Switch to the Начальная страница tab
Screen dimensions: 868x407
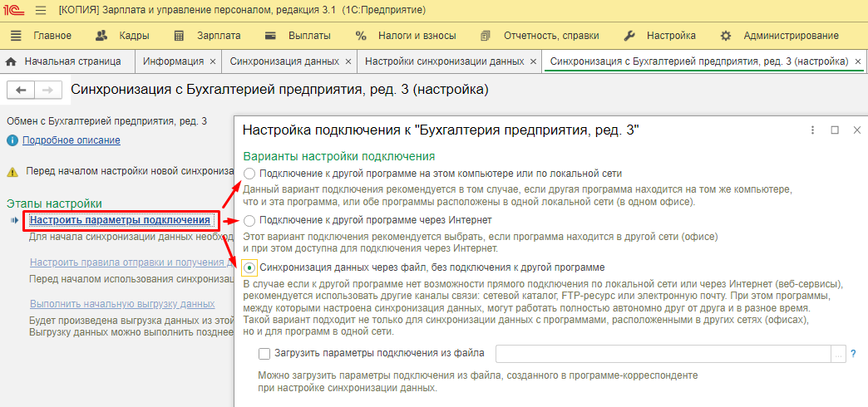[x=72, y=61]
